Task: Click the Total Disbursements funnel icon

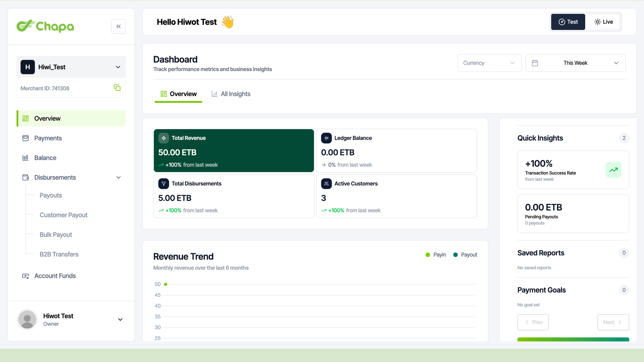Action: click(164, 184)
